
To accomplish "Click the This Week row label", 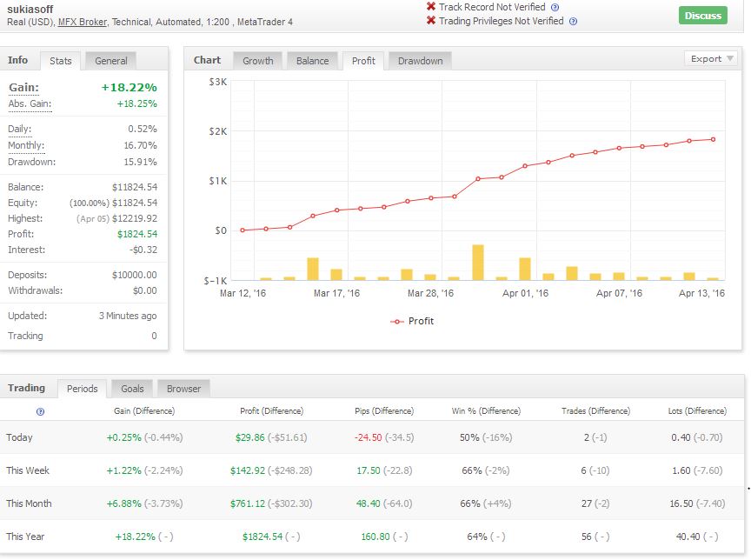I will click(x=28, y=470).
